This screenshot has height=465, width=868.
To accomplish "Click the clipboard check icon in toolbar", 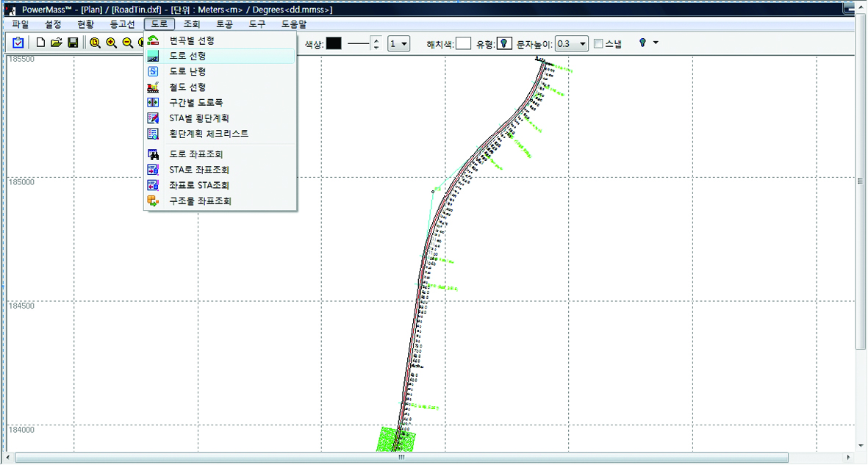I will [18, 43].
